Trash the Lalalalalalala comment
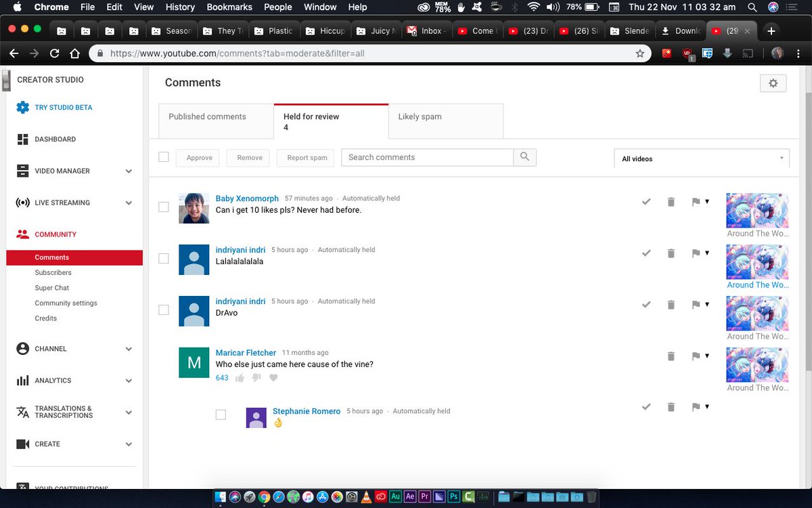 (x=671, y=253)
